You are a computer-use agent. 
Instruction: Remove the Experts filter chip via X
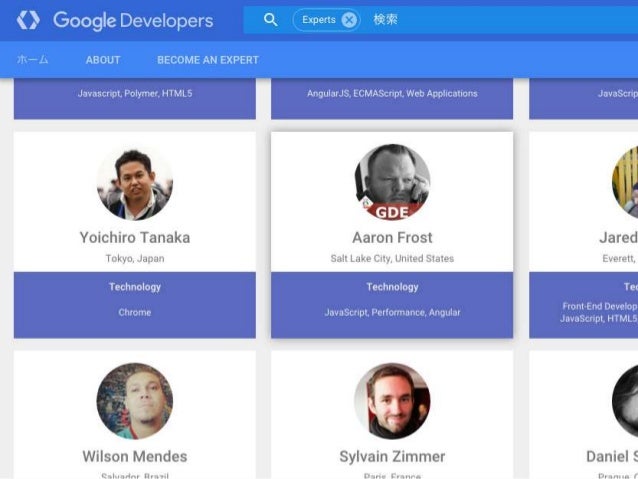(x=349, y=20)
